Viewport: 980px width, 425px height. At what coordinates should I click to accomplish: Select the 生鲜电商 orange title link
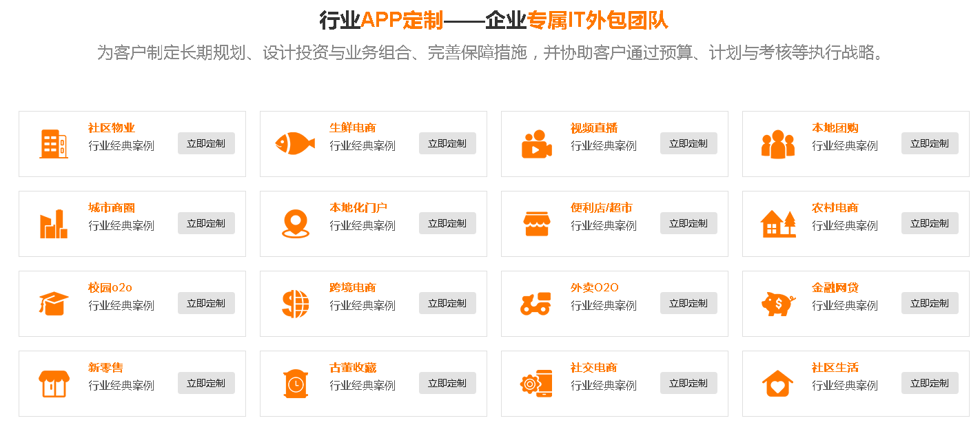[353, 128]
